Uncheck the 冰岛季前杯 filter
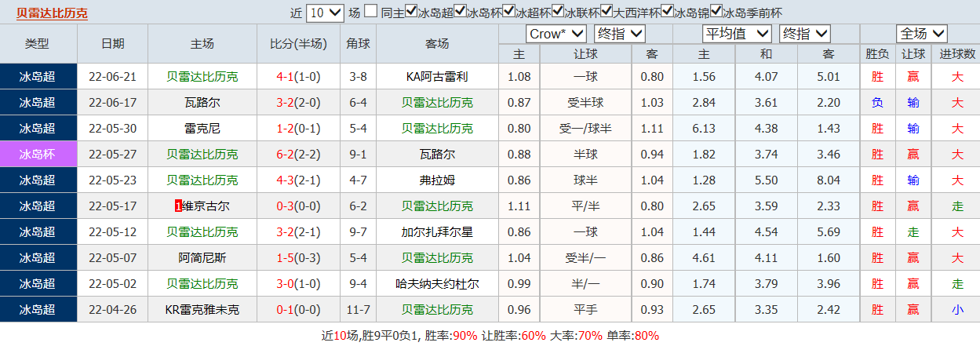This screenshot has height=346, width=980. pyautogui.click(x=716, y=13)
